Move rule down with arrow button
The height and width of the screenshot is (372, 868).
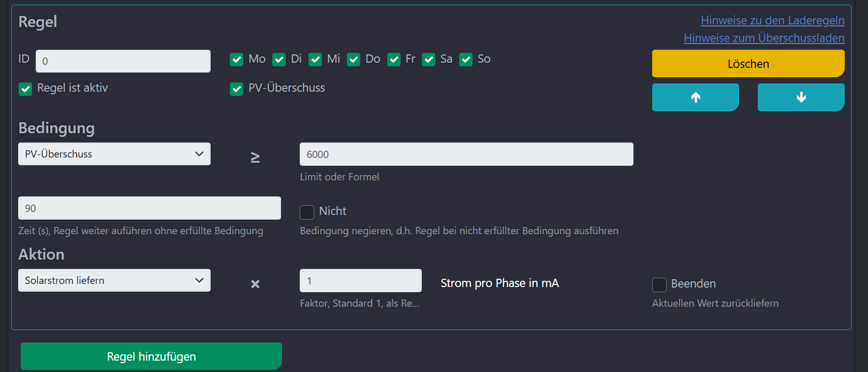(801, 97)
